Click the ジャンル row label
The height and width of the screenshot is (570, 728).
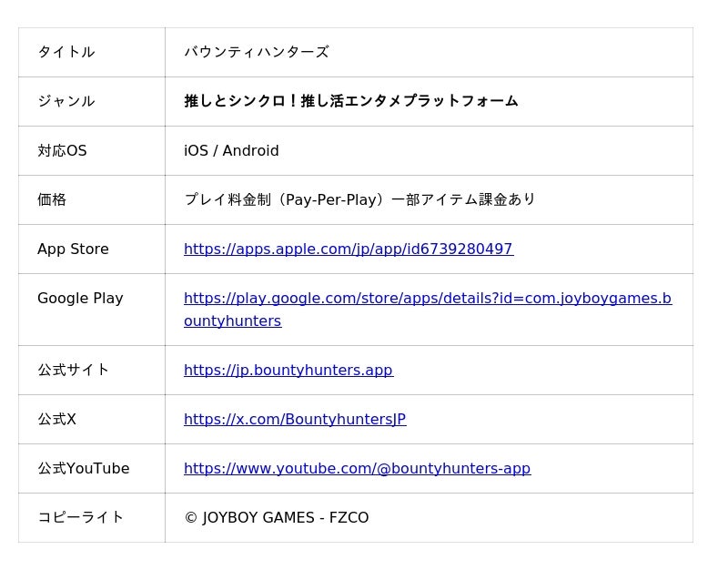tap(66, 101)
